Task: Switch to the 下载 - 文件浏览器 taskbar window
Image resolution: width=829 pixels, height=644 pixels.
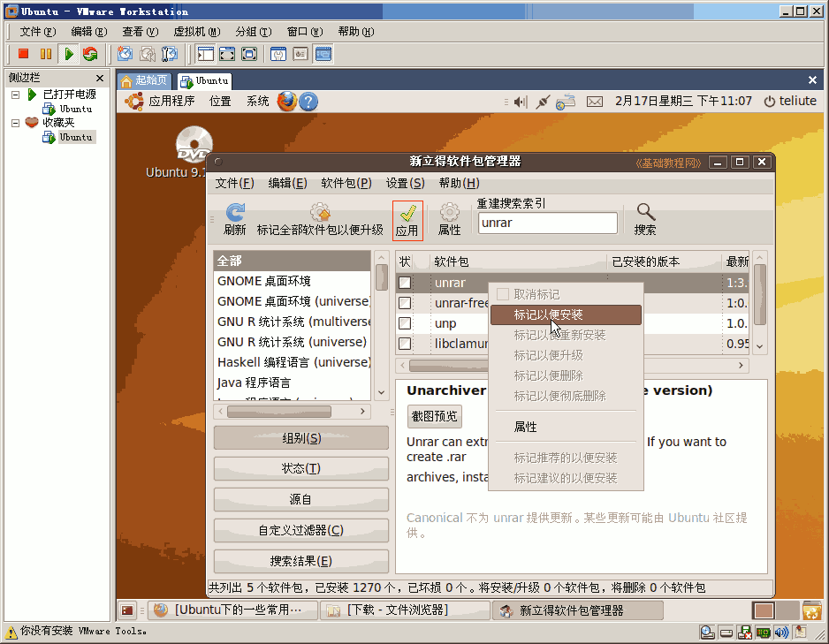Action: (406, 610)
